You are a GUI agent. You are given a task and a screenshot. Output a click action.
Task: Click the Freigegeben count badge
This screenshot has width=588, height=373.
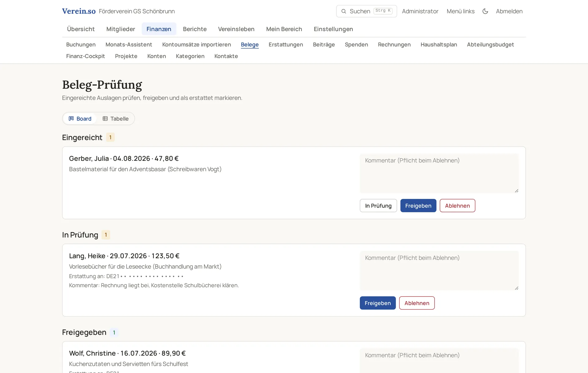(x=114, y=332)
